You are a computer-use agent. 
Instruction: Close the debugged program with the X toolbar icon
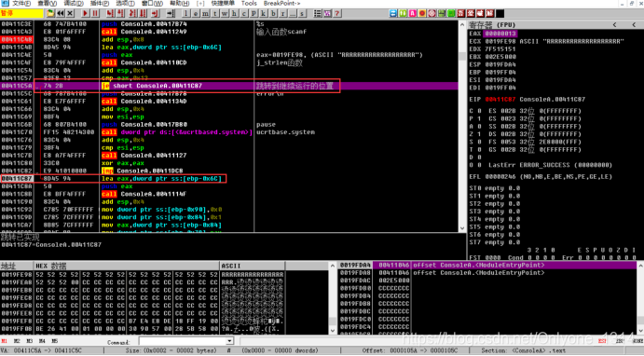[x=70, y=14]
